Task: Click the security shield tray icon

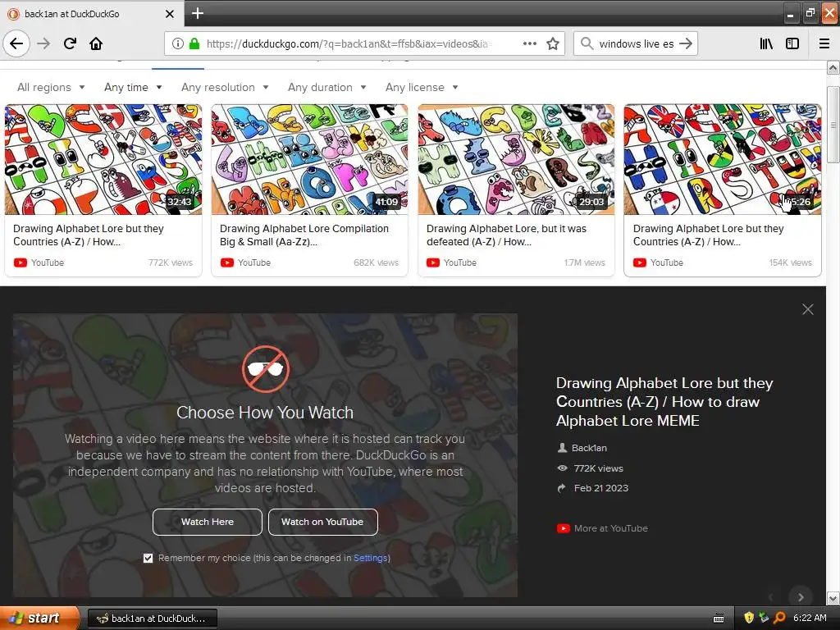Action: [749, 618]
